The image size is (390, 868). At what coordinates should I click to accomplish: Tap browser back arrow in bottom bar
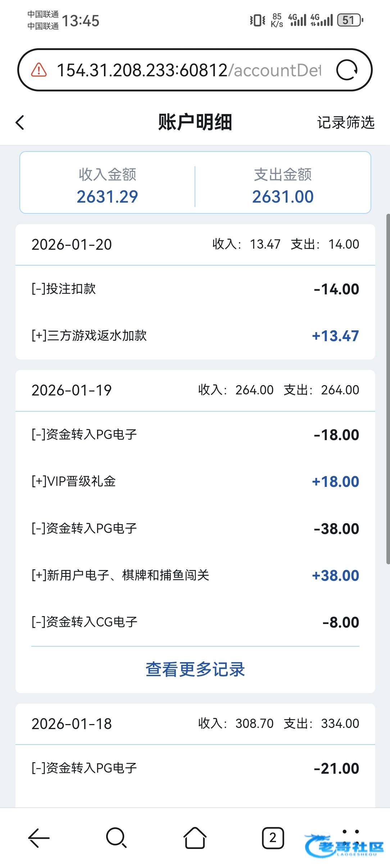tap(39, 838)
